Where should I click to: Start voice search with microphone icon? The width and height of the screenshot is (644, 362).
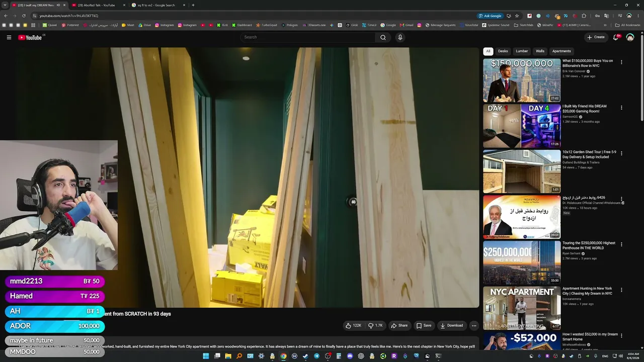click(400, 37)
